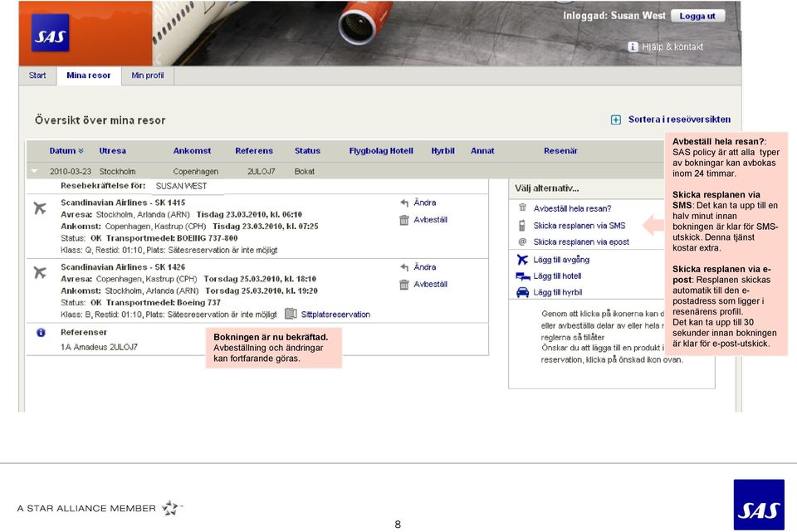Viewport: 797px width, 532px height.
Task: Click the Ändra link for SK 1415
Action: pos(425,203)
